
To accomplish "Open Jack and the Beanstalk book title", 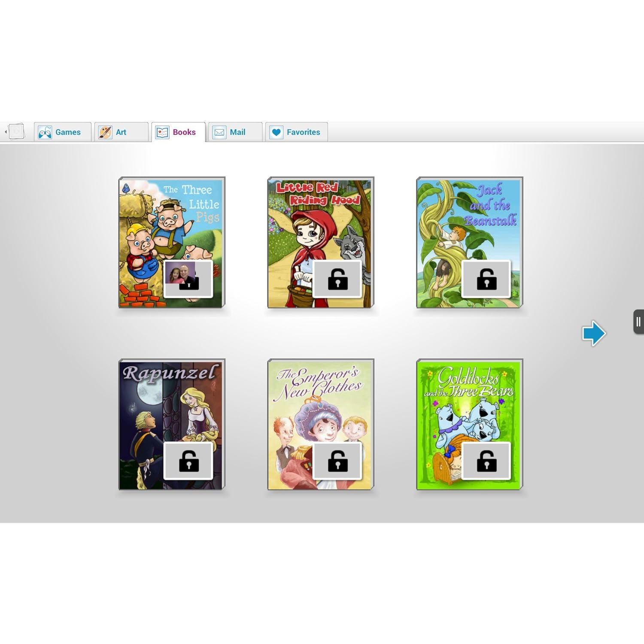I will pyautogui.click(x=491, y=205).
